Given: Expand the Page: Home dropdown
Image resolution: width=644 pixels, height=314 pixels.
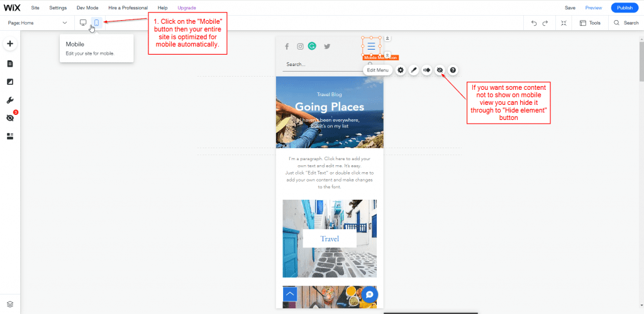Looking at the screenshot, I should [38, 23].
